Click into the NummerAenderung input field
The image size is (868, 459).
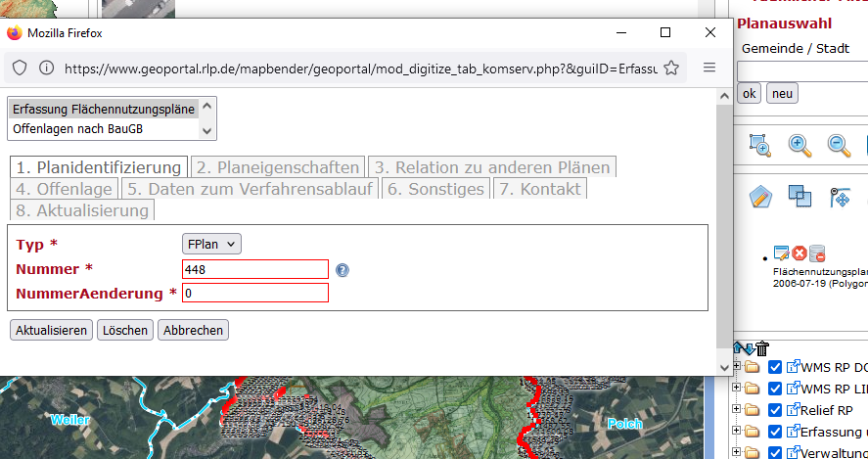[x=254, y=293]
